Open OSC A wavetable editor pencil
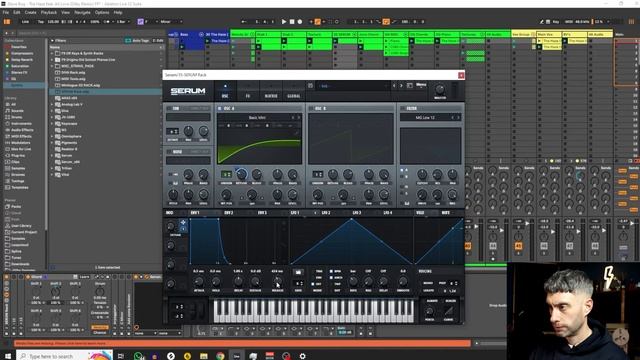This screenshot has width=640, height=360. point(297,132)
